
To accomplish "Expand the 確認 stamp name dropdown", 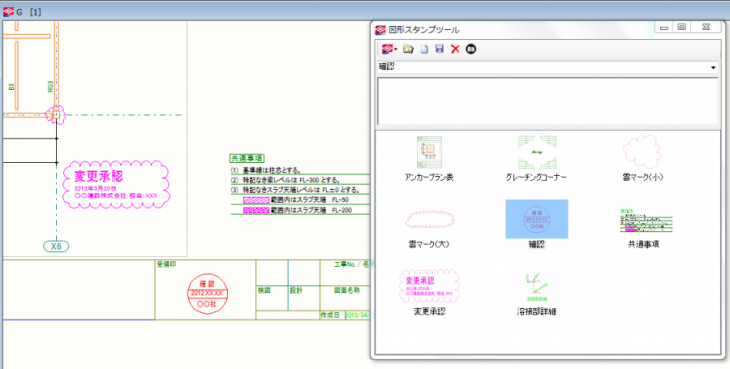I will [713, 67].
